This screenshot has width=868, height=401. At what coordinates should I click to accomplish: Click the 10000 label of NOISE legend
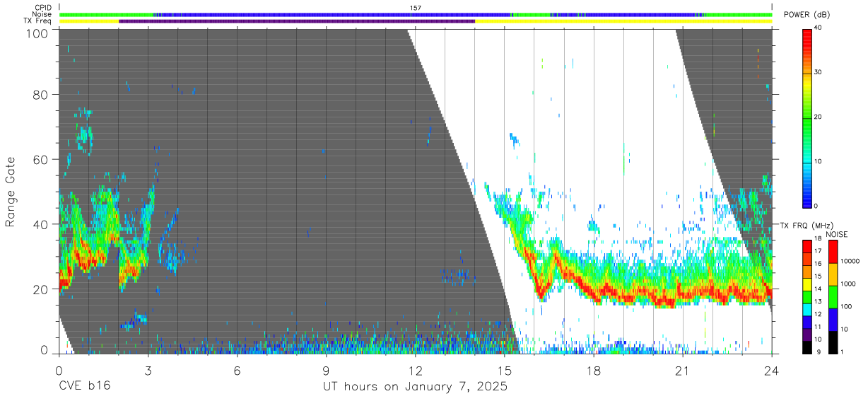pyautogui.click(x=850, y=261)
